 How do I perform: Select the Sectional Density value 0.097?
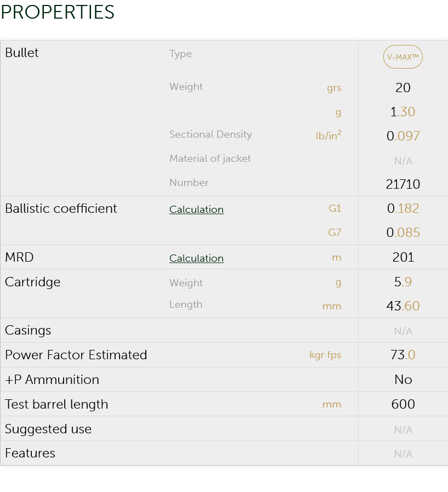(x=403, y=136)
